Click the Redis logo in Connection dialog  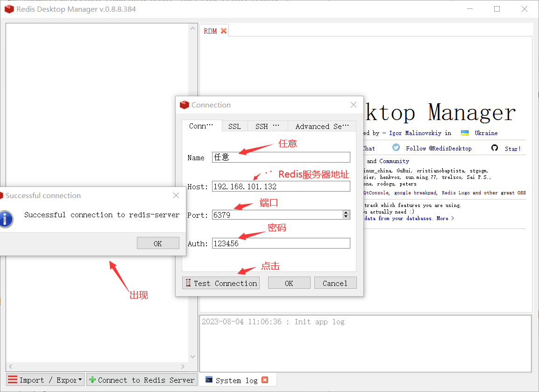pos(184,105)
